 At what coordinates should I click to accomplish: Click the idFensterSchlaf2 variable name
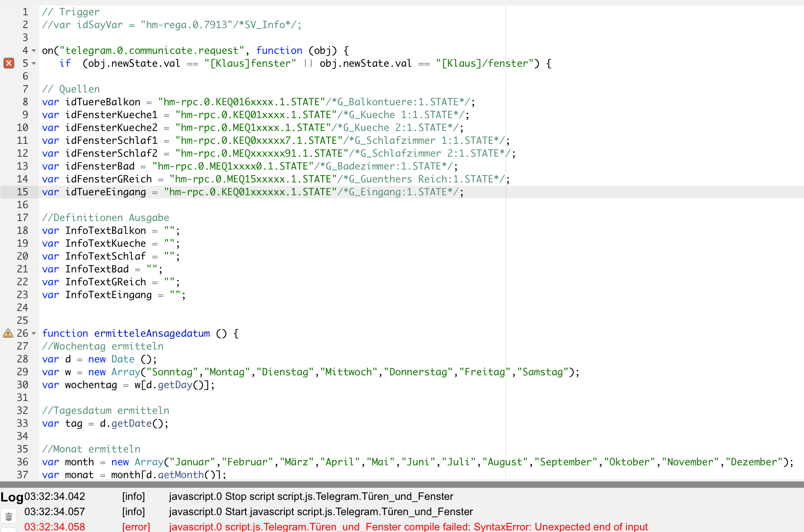tap(111, 153)
